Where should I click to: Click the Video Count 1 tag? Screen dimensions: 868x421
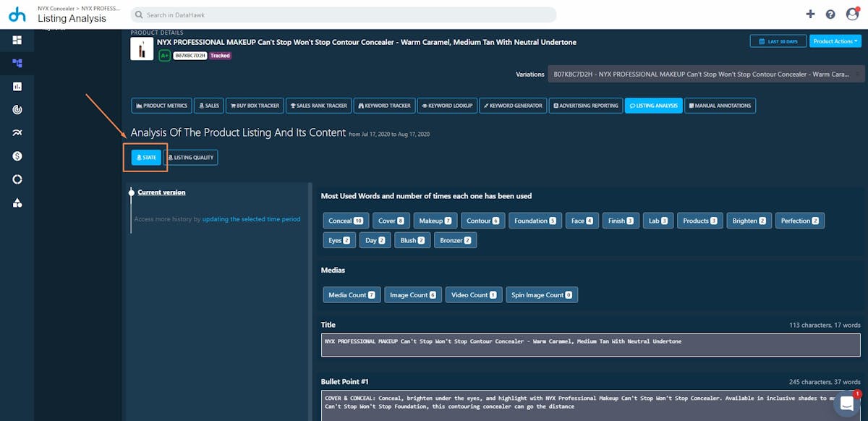coord(474,294)
